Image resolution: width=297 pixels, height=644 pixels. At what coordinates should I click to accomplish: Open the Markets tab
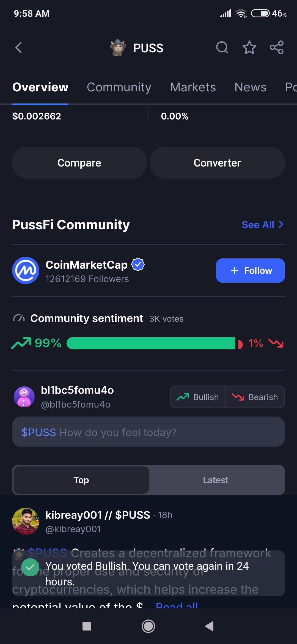click(x=193, y=87)
